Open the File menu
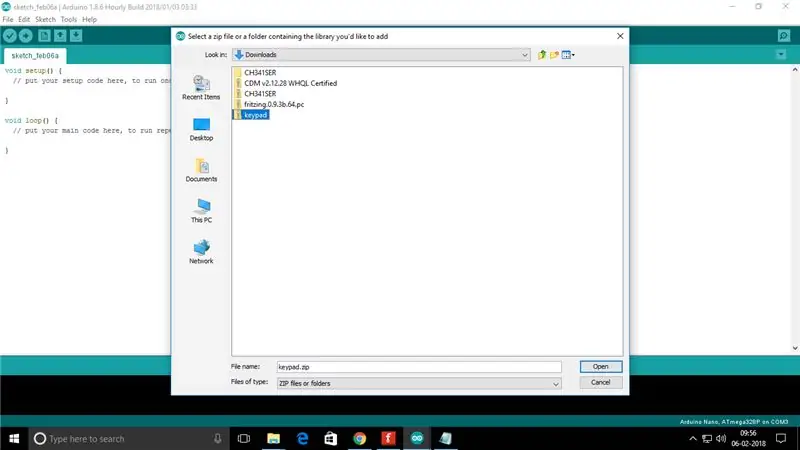Image resolution: width=800 pixels, height=450 pixels. [8, 19]
